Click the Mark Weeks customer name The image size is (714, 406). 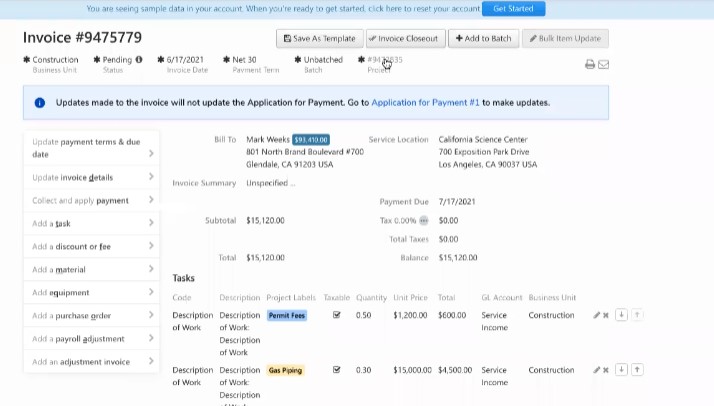tap(268, 139)
